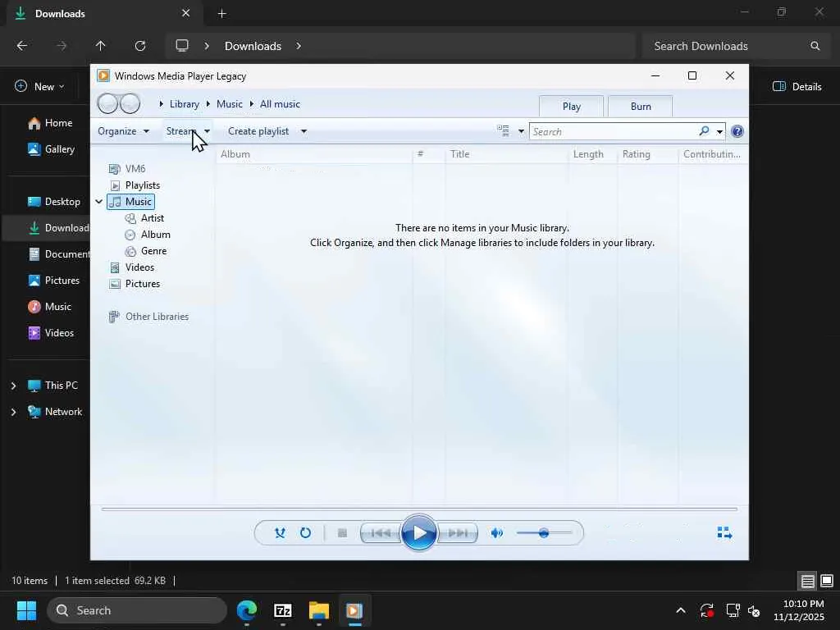Sort by the Album column header
The width and height of the screenshot is (840, 630).
(314, 154)
